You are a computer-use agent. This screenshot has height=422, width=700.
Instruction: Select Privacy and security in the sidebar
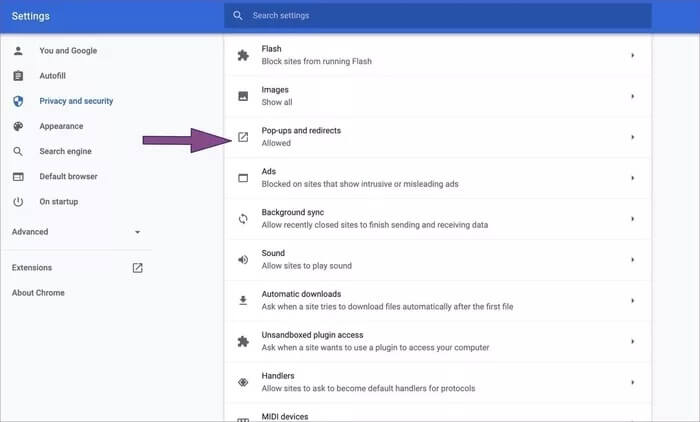point(76,101)
